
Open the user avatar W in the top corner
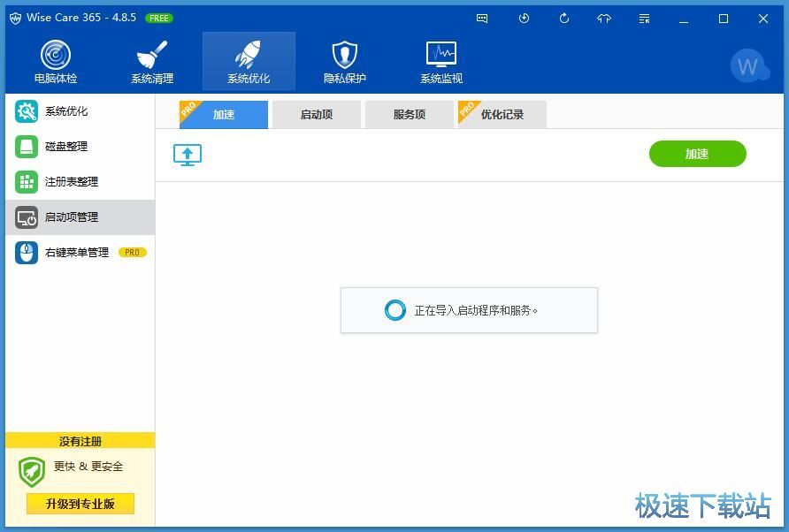coord(748,65)
